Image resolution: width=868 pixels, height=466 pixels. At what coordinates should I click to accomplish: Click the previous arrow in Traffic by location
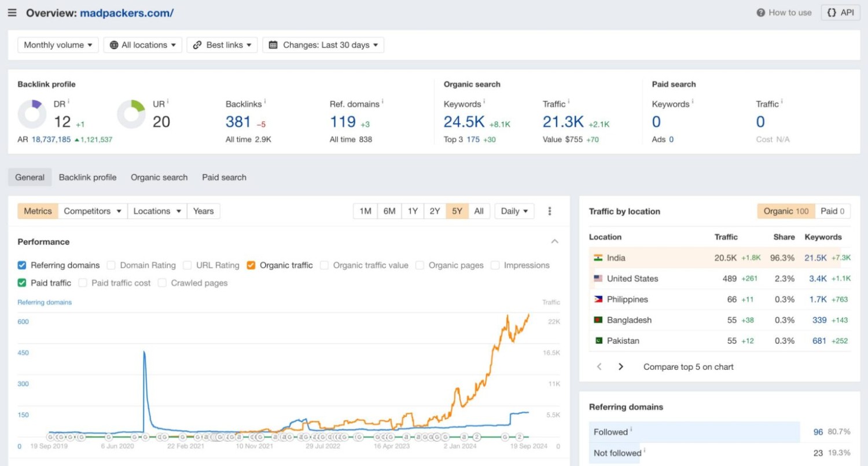coord(599,366)
